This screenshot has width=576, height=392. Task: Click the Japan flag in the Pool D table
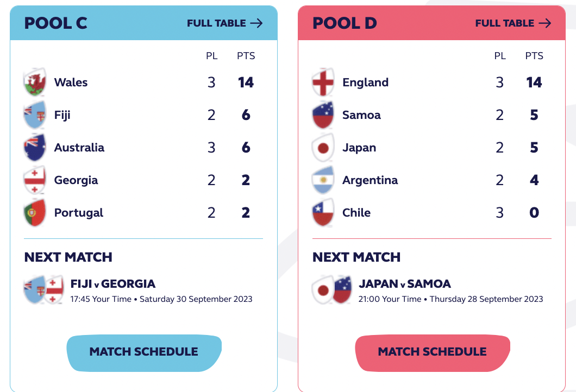323,147
